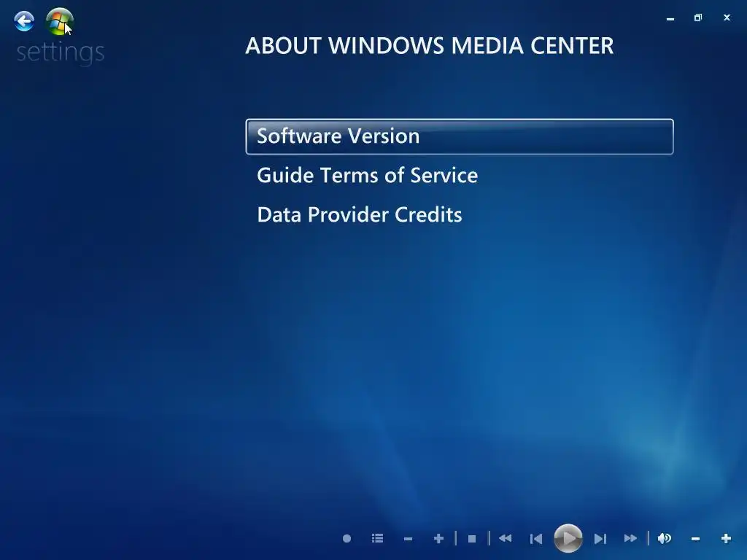This screenshot has width=747, height=560.
Task: Skip forward to next track
Action: point(600,539)
